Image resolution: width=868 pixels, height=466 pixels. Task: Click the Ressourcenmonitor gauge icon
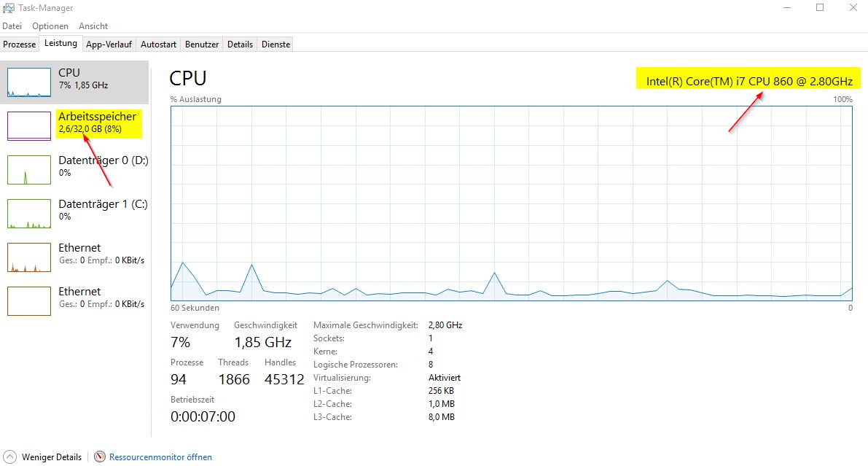click(100, 457)
